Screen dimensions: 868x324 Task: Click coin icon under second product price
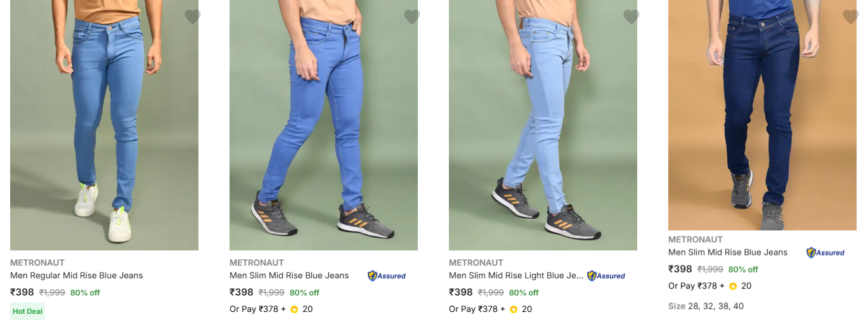[x=294, y=309]
